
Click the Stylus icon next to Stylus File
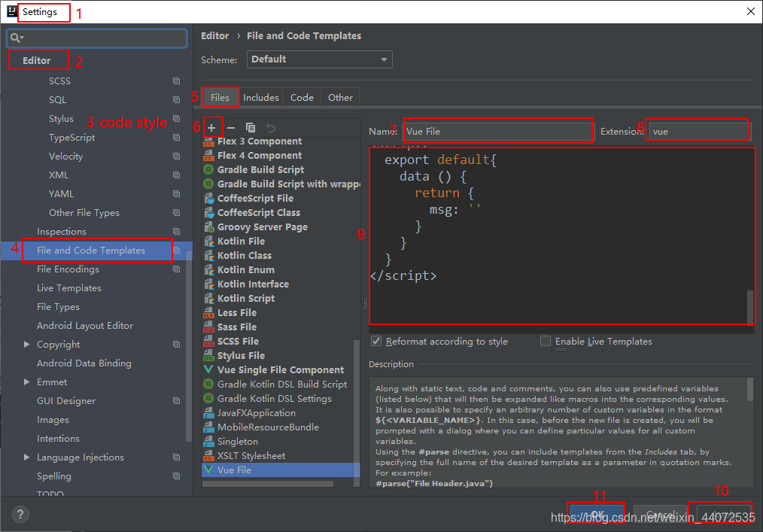click(x=208, y=356)
